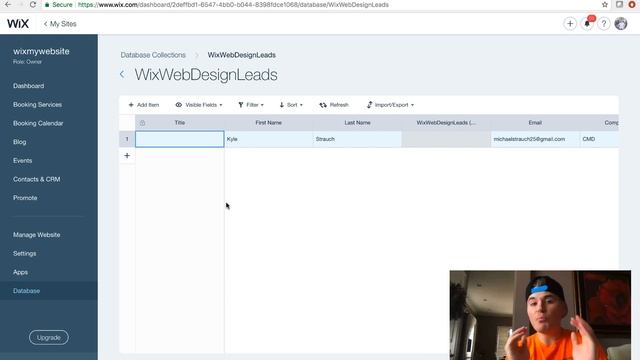Viewport: 640px width, 360px height.
Task: Reload the page in browser
Action: coord(33,4)
